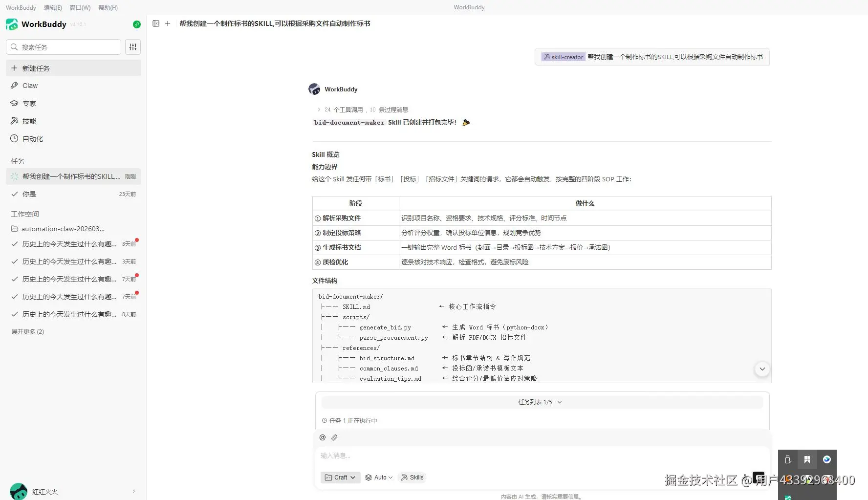868x500 pixels.
Task: Click the plus icon beside the chat title
Action: click(168, 23)
